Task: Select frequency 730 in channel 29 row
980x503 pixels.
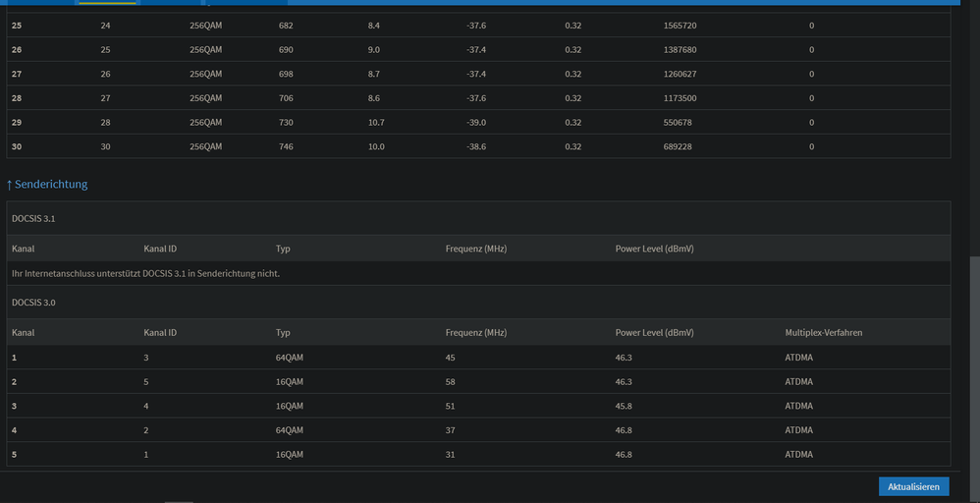Action: [x=286, y=123]
